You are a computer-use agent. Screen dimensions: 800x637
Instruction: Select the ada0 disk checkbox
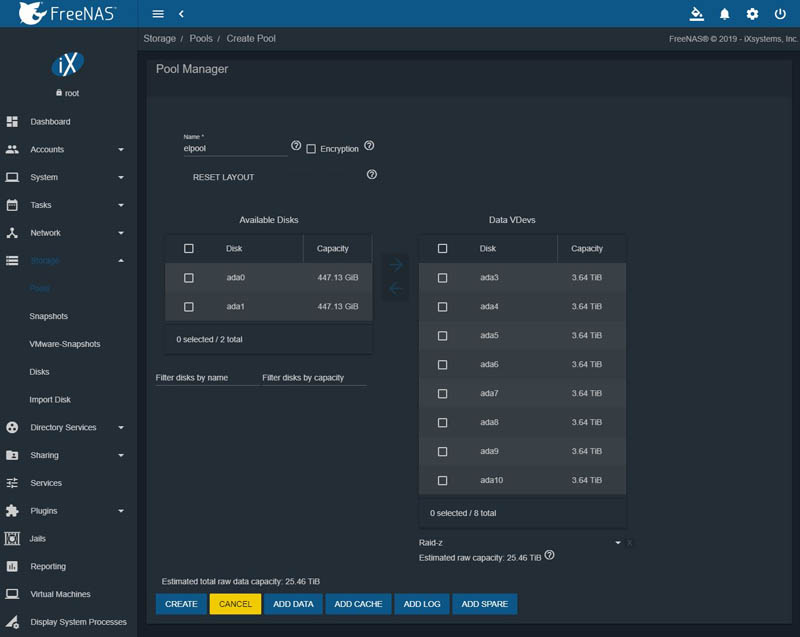coord(189,278)
